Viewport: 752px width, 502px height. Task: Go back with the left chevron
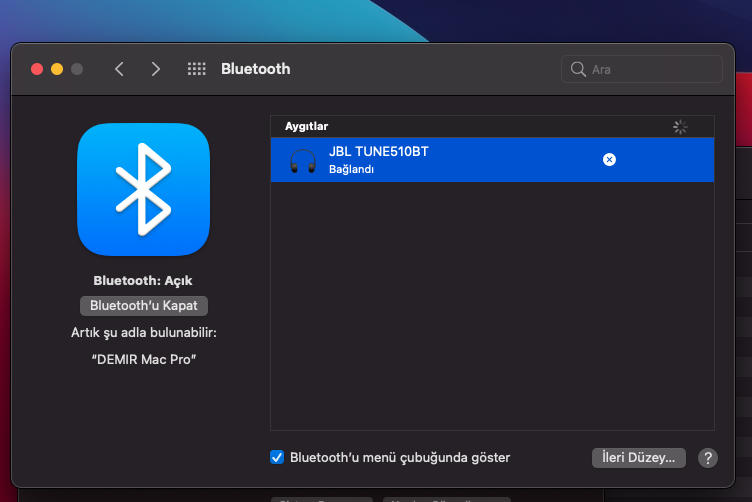pos(120,69)
